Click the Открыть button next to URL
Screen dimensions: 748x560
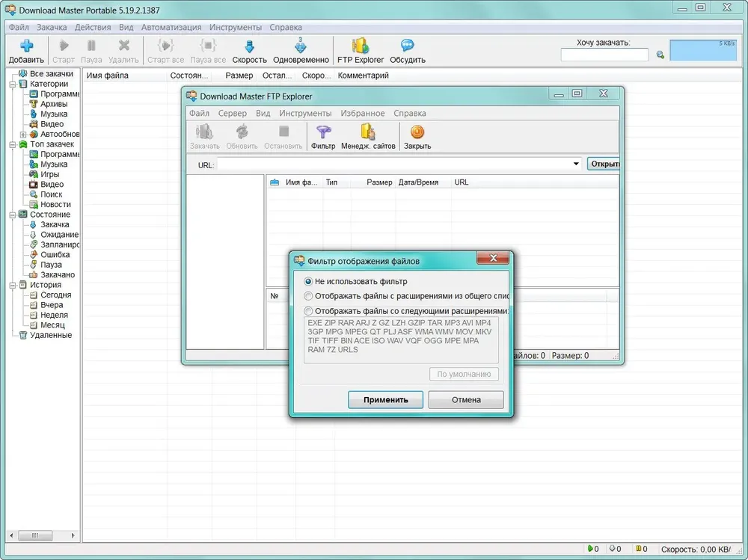point(604,164)
